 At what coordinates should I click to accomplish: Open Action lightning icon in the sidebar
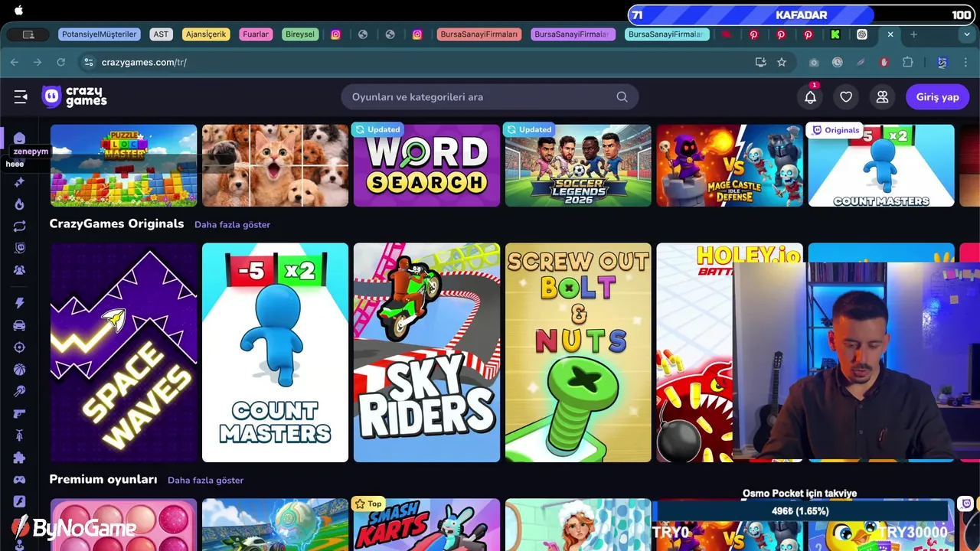[x=19, y=303]
